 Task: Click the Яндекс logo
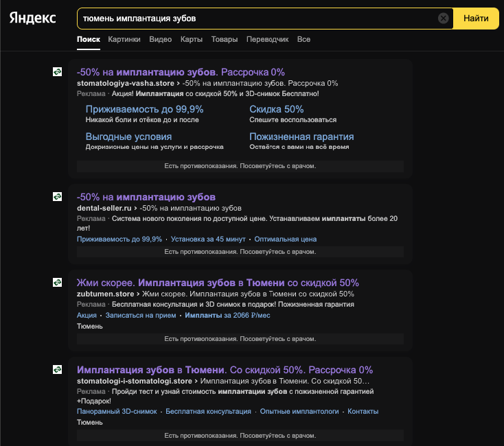tap(32, 18)
